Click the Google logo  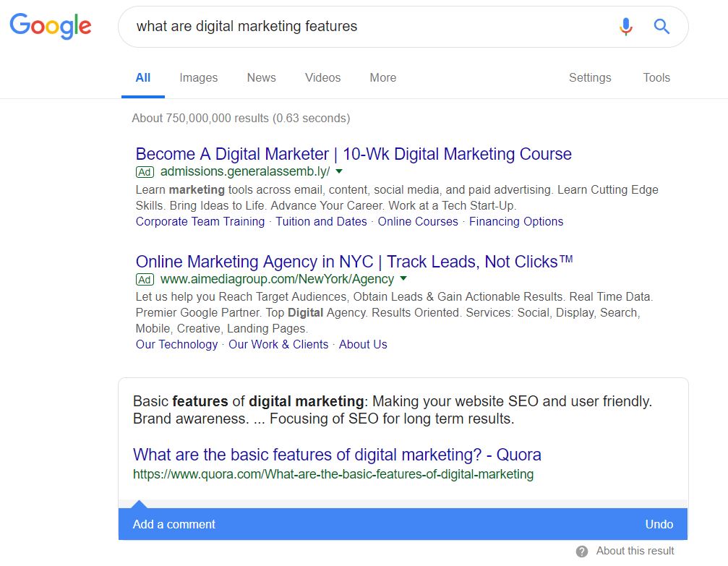pos(51,26)
